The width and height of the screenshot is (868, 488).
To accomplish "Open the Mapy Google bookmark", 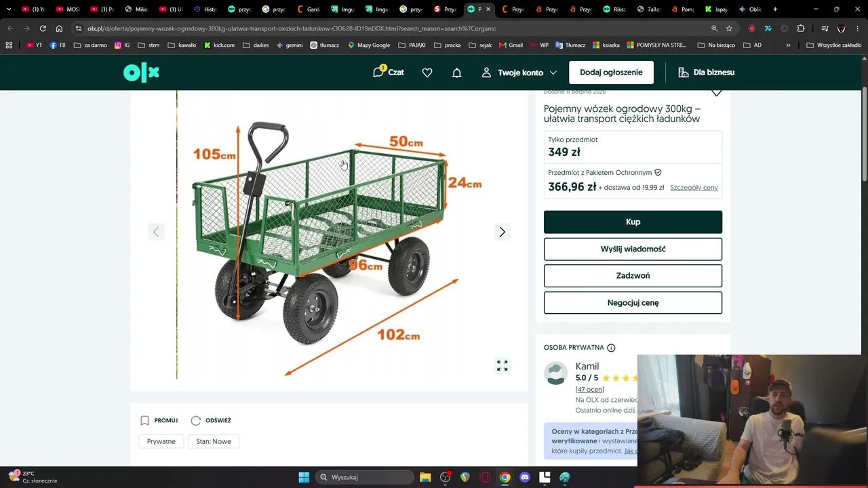I will (x=369, y=45).
